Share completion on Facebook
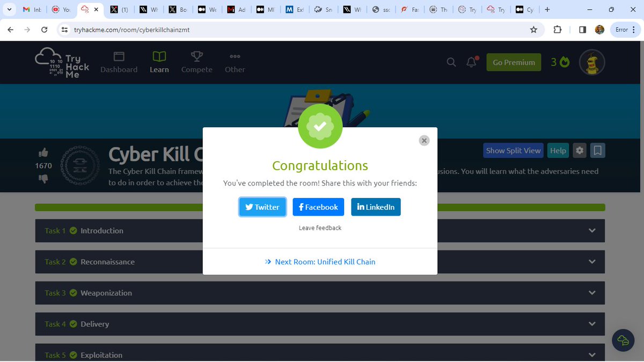 click(x=318, y=207)
